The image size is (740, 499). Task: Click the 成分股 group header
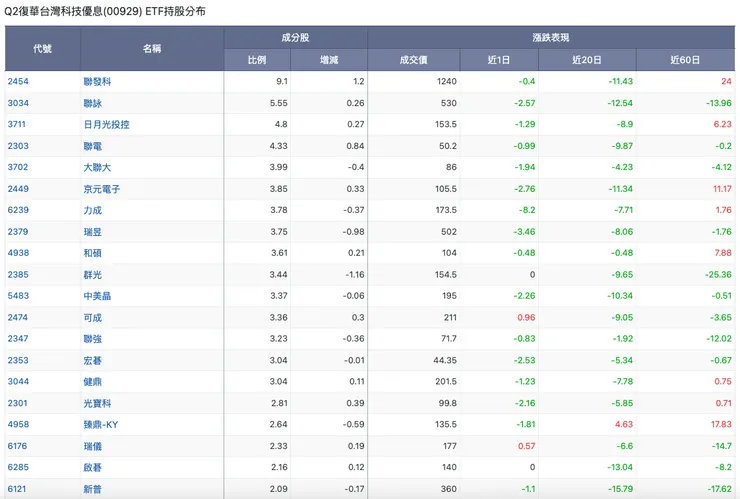click(x=295, y=38)
